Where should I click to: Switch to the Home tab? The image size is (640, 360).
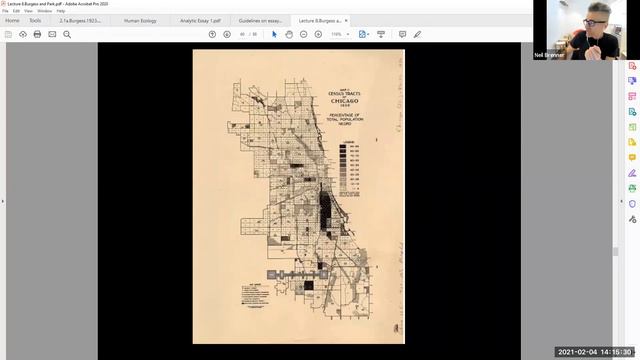[12, 20]
